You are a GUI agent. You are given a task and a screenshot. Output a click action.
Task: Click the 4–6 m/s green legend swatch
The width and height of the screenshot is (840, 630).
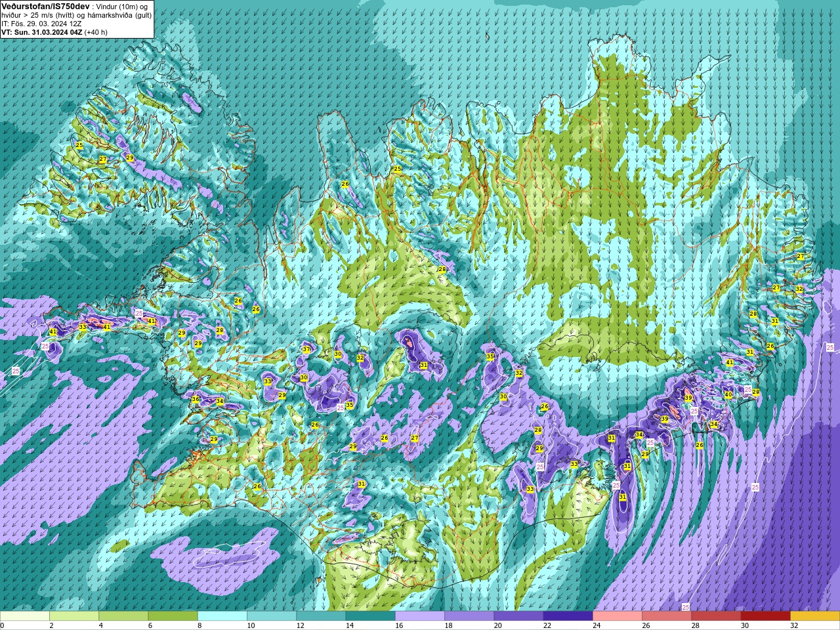(x=123, y=616)
